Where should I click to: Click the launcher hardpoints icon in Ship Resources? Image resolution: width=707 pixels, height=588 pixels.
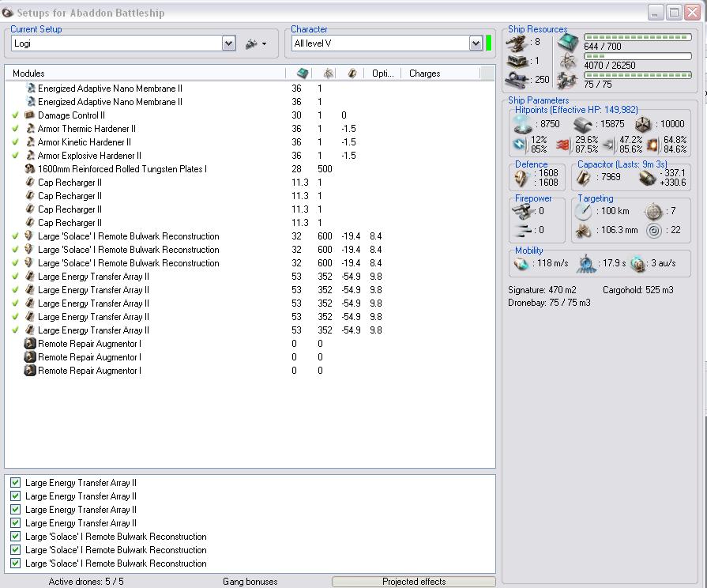click(517, 61)
